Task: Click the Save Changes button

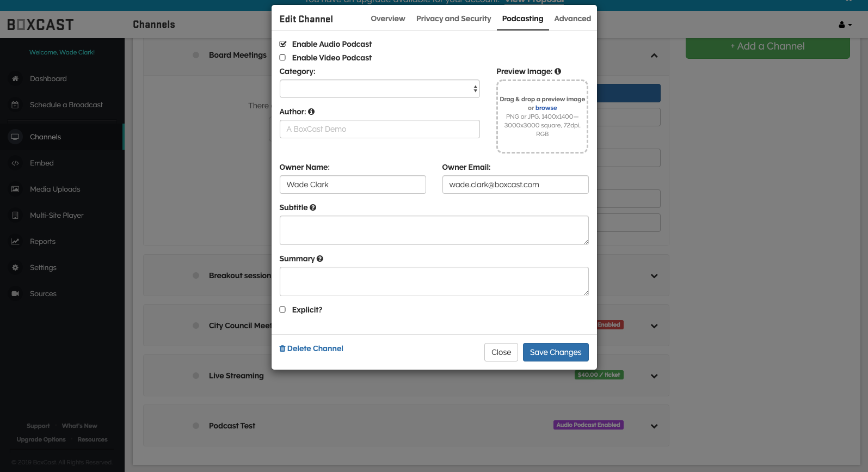Action: point(555,352)
